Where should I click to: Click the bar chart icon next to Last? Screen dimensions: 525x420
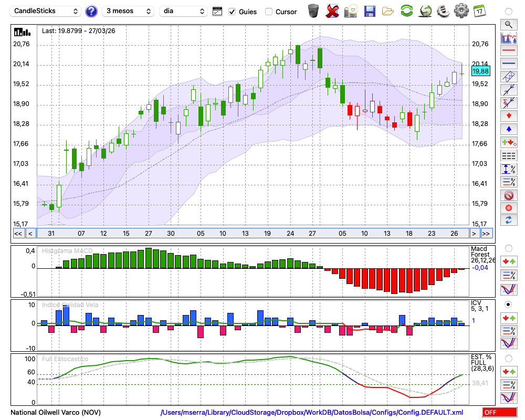(22, 32)
